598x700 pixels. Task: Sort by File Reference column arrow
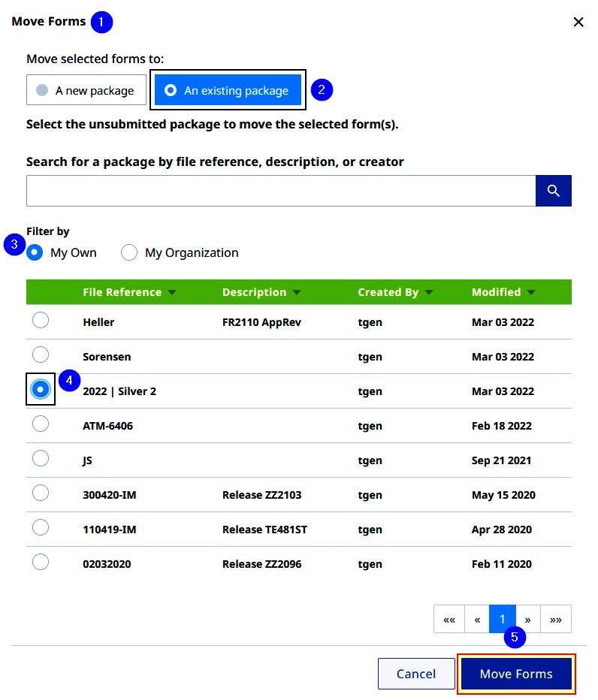(172, 292)
